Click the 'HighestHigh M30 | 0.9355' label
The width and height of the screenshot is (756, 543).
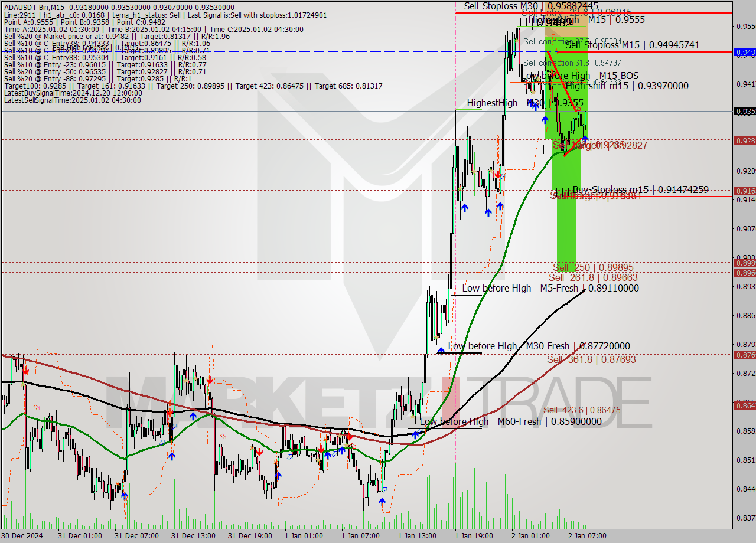(525, 103)
